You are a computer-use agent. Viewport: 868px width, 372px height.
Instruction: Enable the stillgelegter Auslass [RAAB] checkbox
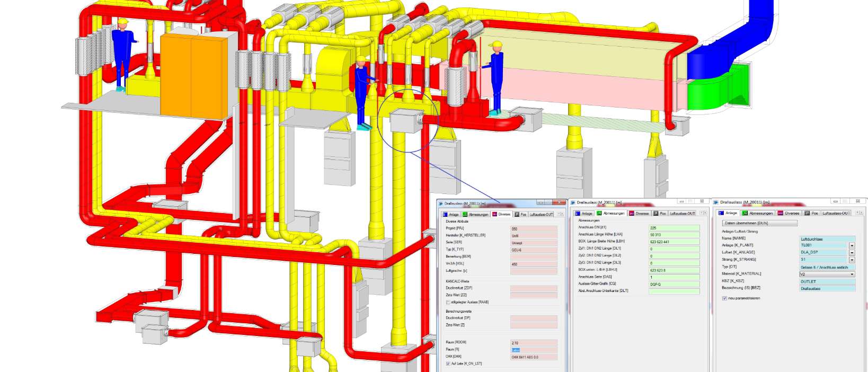click(x=448, y=302)
